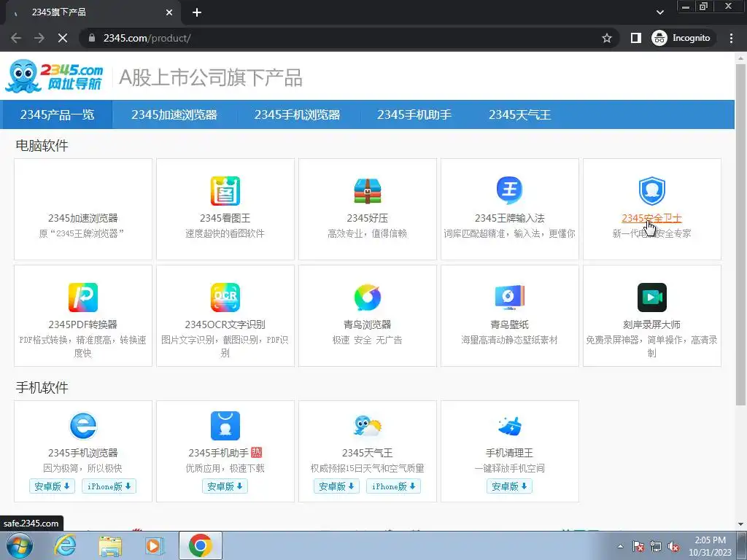Show hidden system tray icons
This screenshot has height=560, width=747.
620,547
